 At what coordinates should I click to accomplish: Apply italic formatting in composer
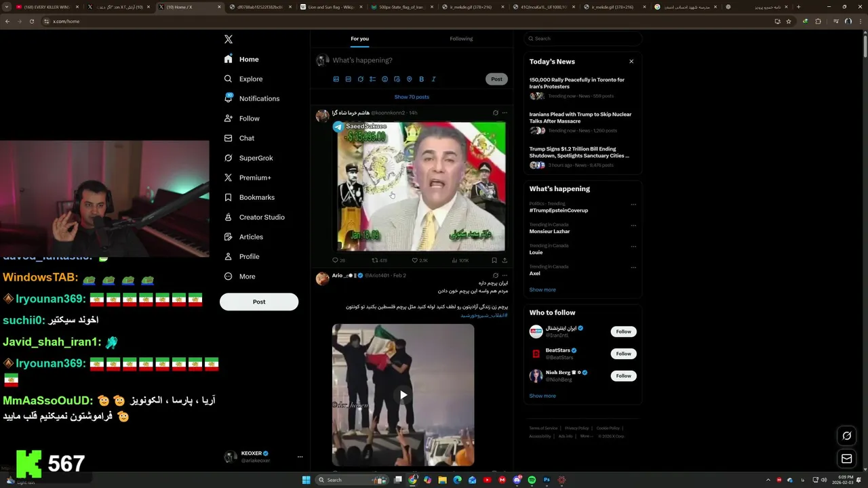pyautogui.click(x=433, y=79)
